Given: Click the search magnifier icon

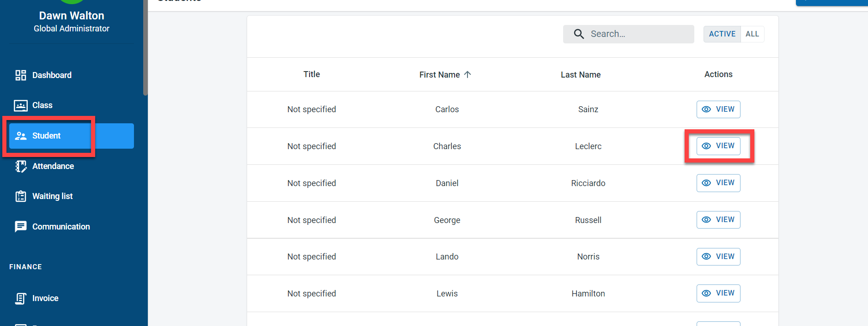Looking at the screenshot, I should pyautogui.click(x=578, y=34).
